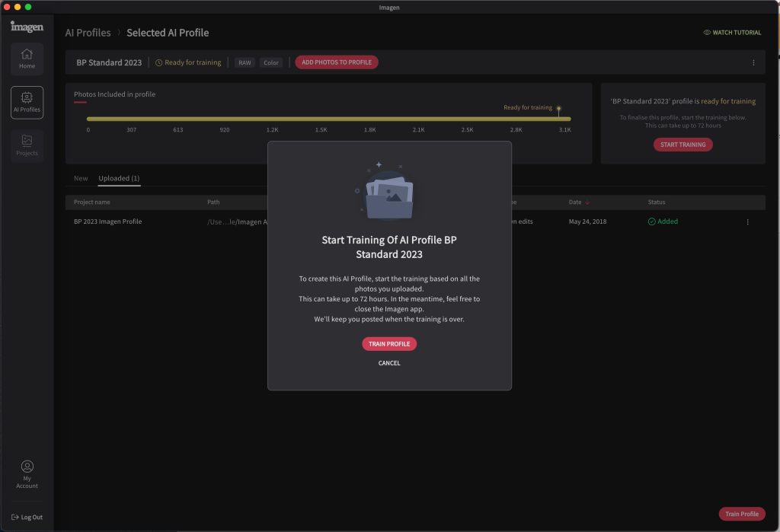The height and width of the screenshot is (532, 780).
Task: Click the May 24, 2018 date cell
Action: coord(587,221)
